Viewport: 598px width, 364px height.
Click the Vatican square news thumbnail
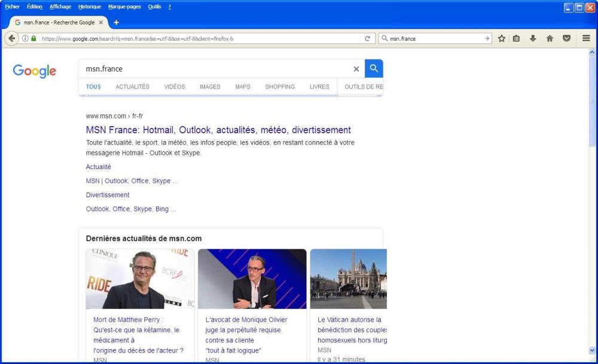(348, 279)
